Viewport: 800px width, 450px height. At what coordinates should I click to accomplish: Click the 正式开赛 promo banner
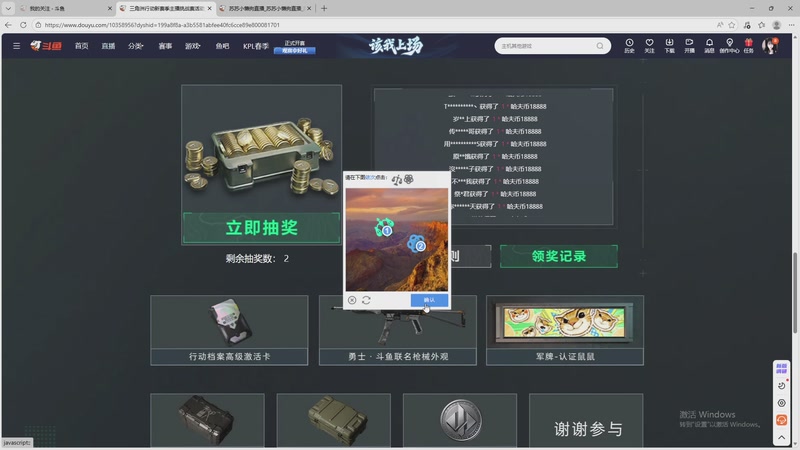(x=295, y=46)
